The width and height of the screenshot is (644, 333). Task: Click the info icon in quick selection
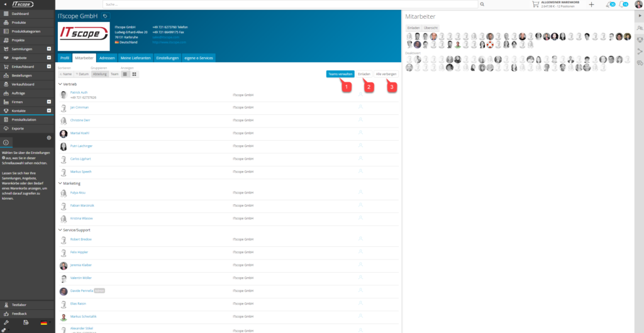(x=6, y=143)
